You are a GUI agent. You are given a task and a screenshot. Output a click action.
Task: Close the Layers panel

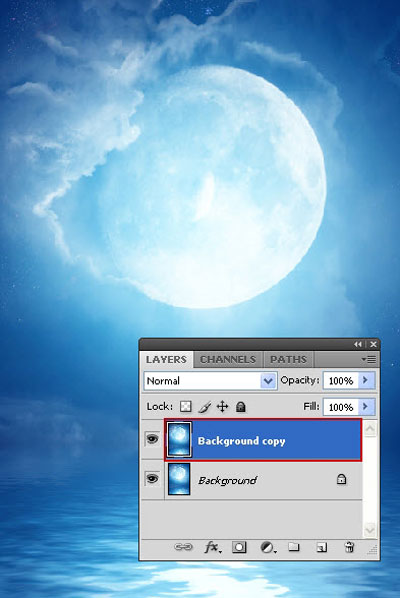click(x=373, y=344)
